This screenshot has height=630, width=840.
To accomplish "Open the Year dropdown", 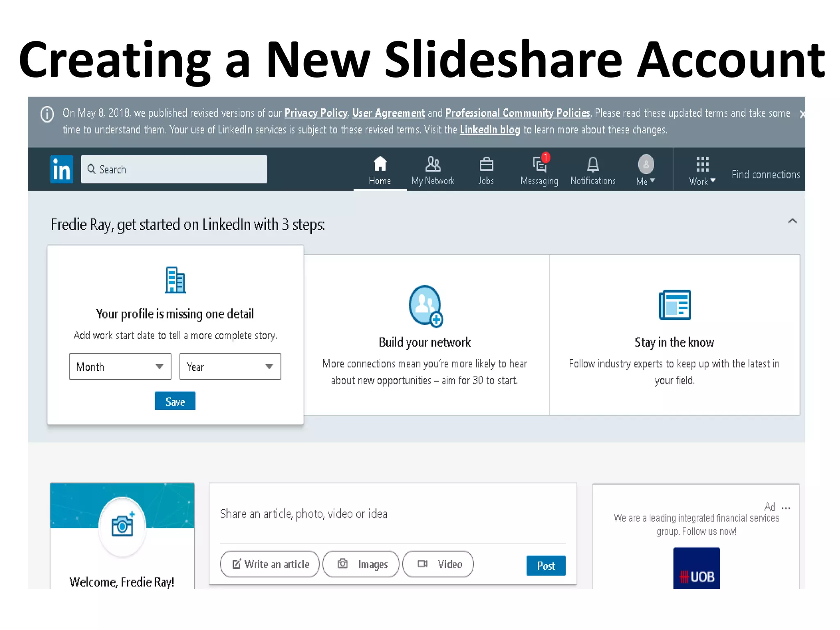I will [230, 366].
